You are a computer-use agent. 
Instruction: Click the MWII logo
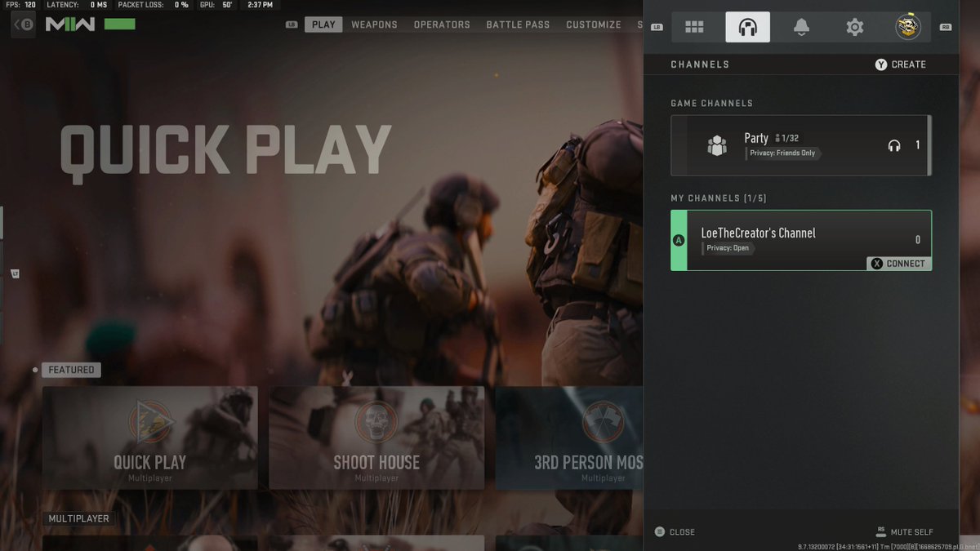[x=70, y=24]
